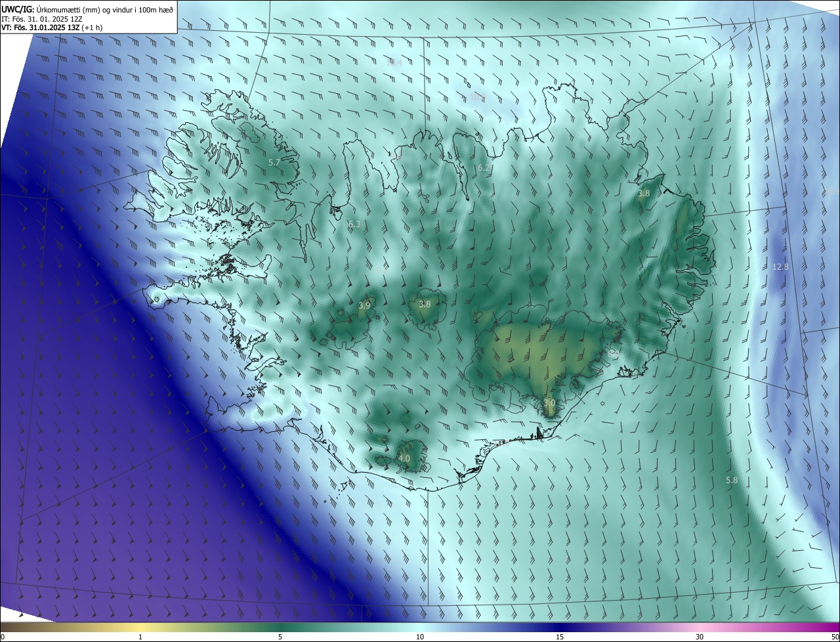
Task: Click the 5.8 value label southeast of Iceland
Action: tap(732, 481)
